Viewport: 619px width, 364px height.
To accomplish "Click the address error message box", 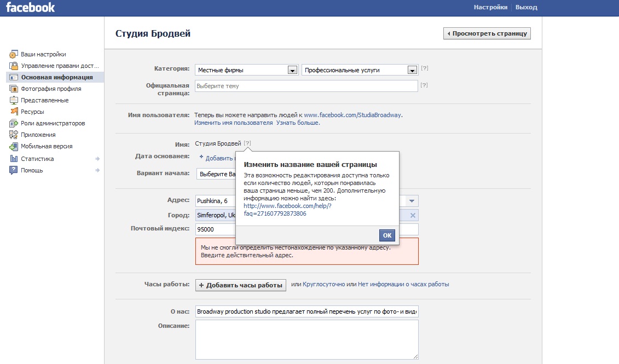I will [306, 251].
